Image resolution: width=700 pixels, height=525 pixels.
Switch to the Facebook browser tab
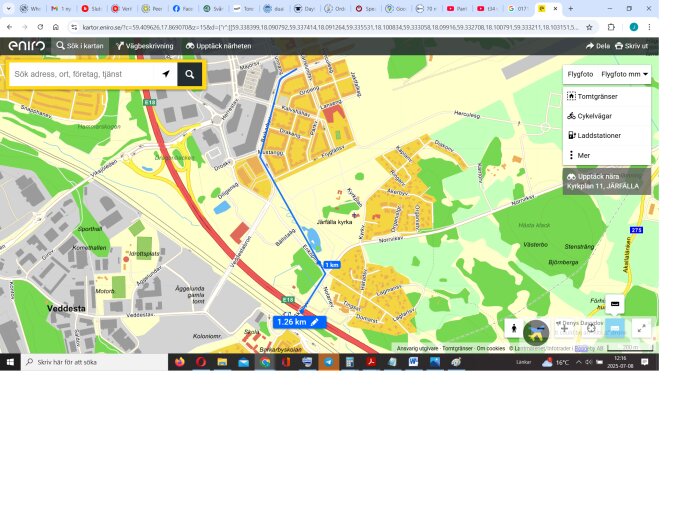pyautogui.click(x=183, y=8)
